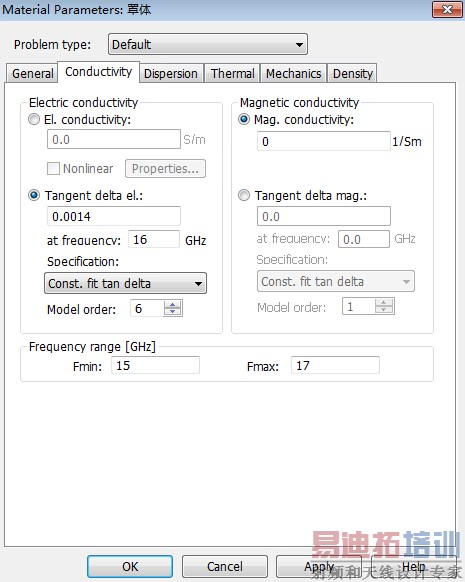
Task: Click the Apply button
Action: [319, 566]
